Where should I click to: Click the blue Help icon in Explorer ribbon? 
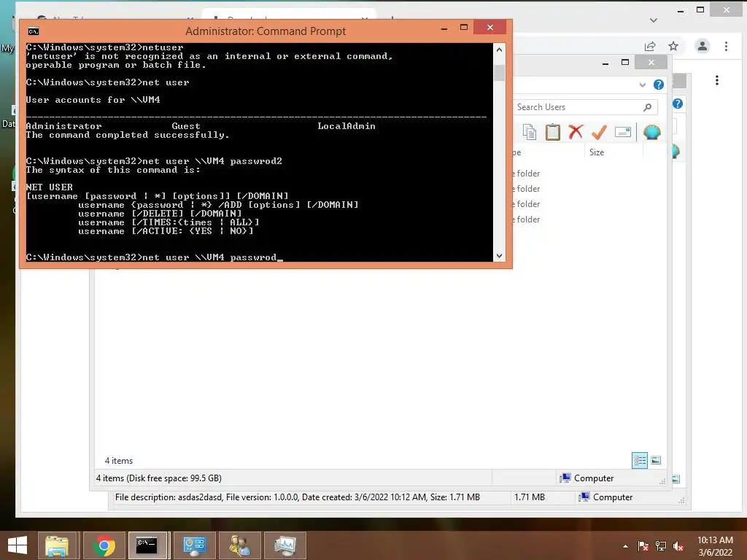(659, 85)
